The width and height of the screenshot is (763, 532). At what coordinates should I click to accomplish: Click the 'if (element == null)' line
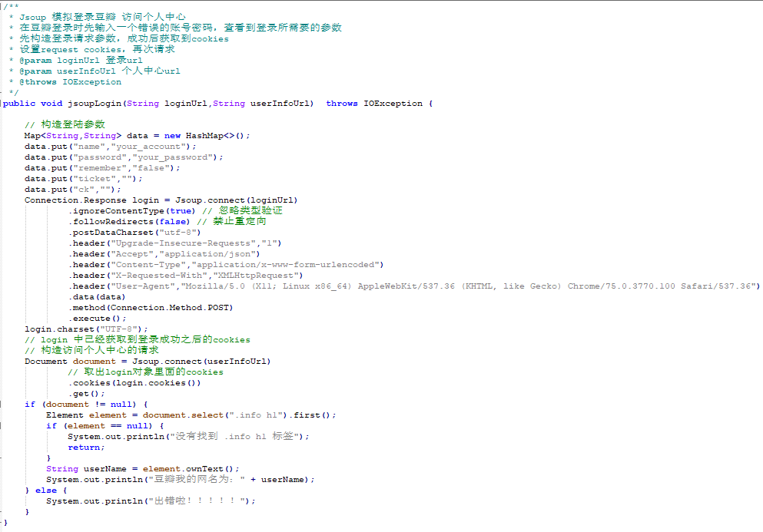(x=105, y=426)
